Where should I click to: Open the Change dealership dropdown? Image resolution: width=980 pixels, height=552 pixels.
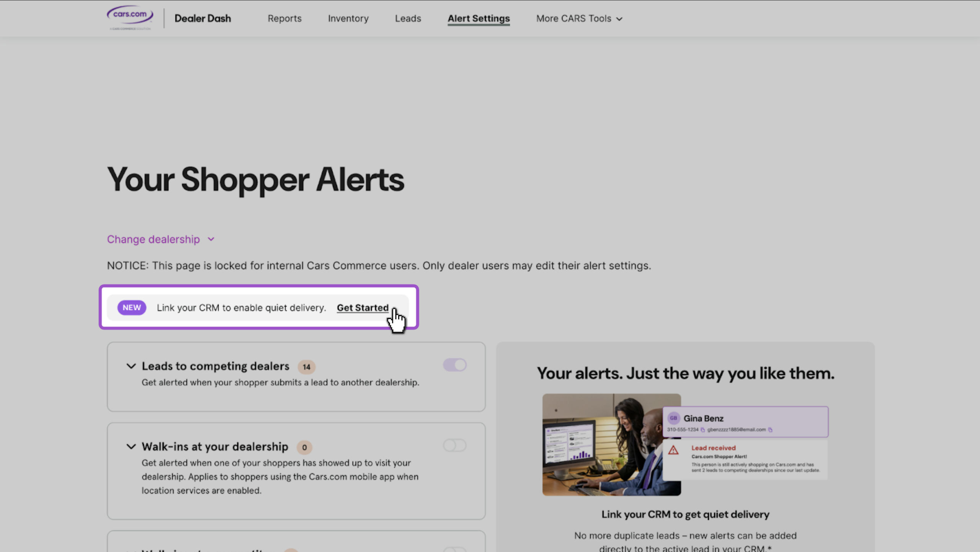coord(161,239)
